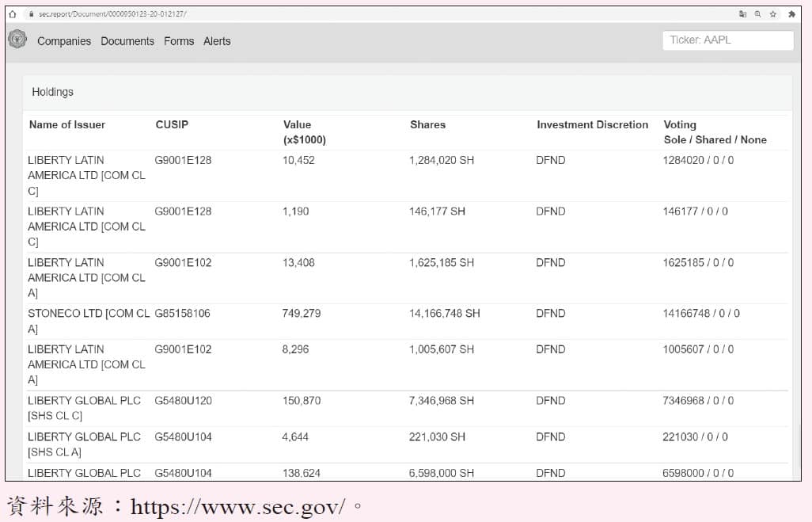Click the site seal logo
This screenshot has height=522, width=812.
(x=17, y=40)
